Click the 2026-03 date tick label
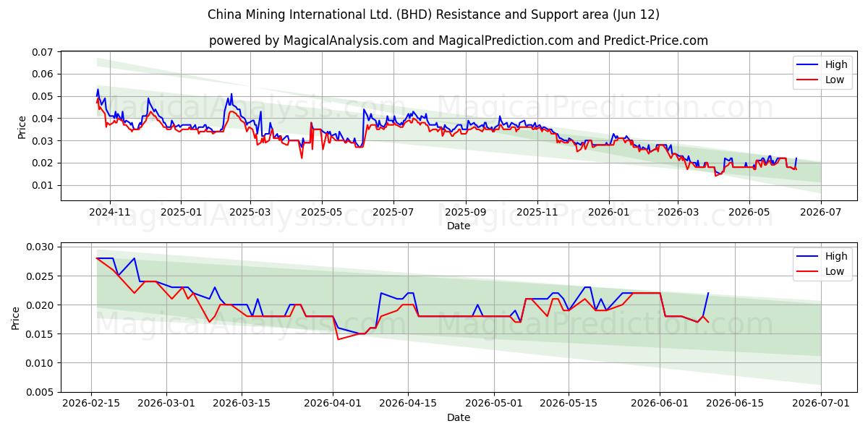The width and height of the screenshot is (868, 434). [678, 213]
